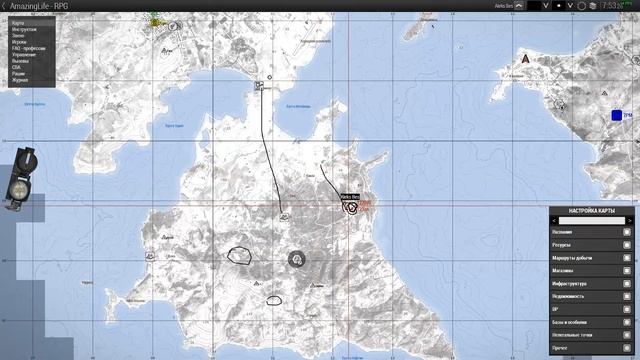Image resolution: width=640 pixels, height=360 pixels.
Task: Click the circle icon in the top bar
Action: (x=582, y=6)
